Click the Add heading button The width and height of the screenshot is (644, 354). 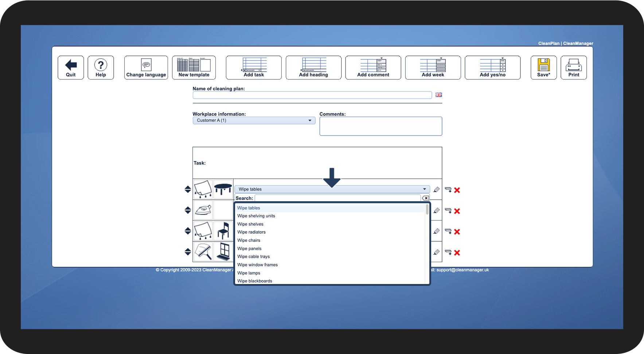[x=313, y=67]
